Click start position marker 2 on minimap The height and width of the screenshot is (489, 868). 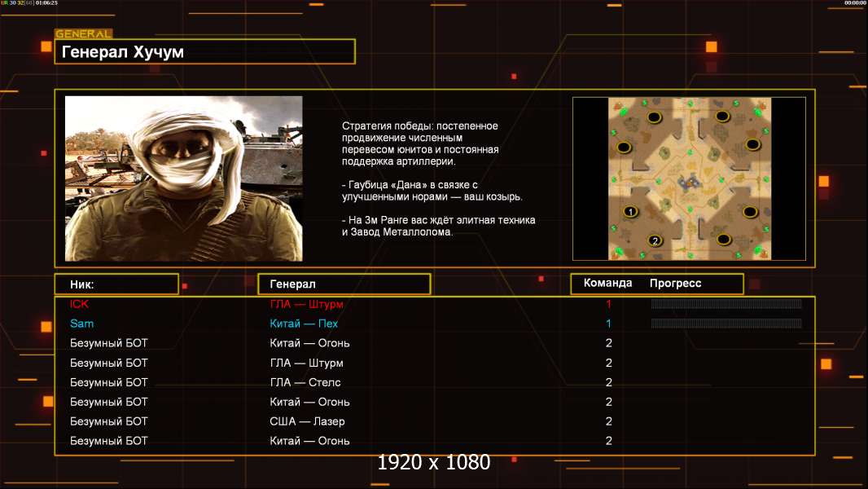[655, 241]
